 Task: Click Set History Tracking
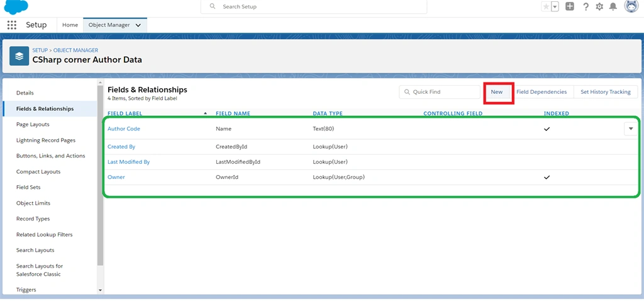606,92
